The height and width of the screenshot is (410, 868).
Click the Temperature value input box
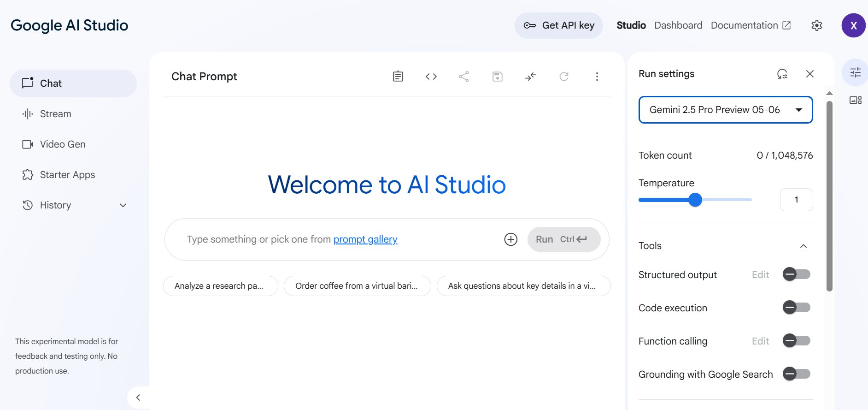(x=797, y=200)
